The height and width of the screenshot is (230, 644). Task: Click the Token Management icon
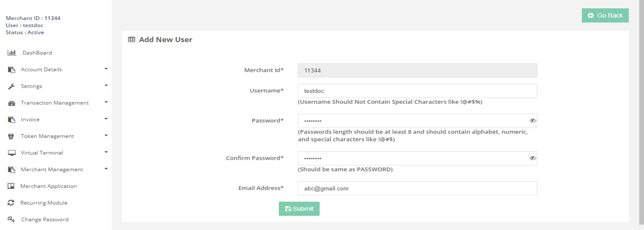[11, 136]
